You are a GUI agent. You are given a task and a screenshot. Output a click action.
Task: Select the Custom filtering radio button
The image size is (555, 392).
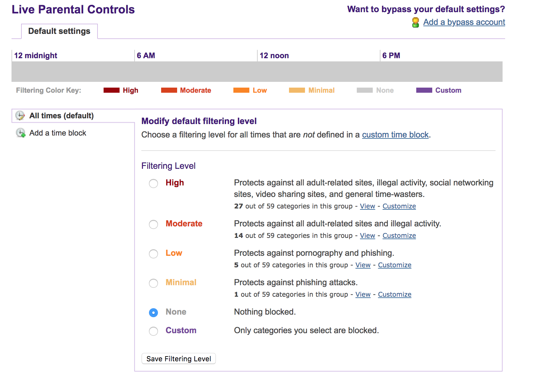pyautogui.click(x=153, y=331)
